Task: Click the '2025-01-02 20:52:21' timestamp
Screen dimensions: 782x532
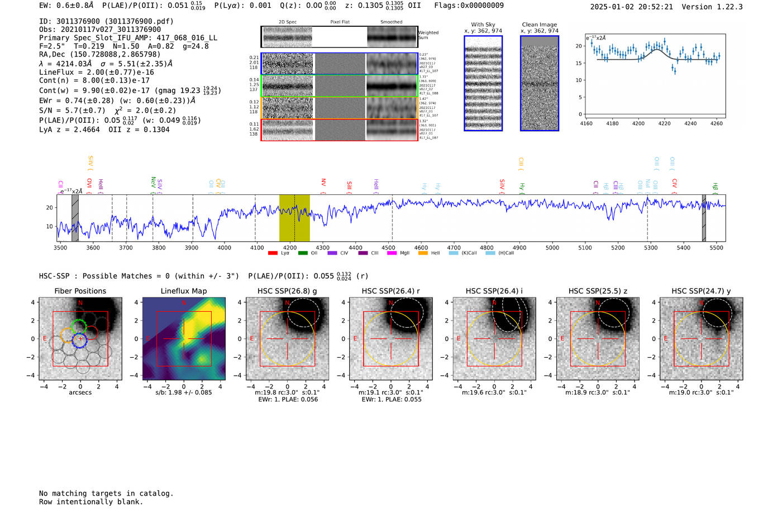Action: (631, 7)
